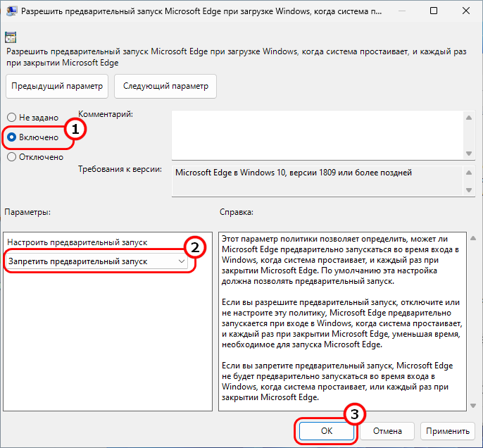Confirm with the OK button
The image size is (483, 448).
point(327,431)
